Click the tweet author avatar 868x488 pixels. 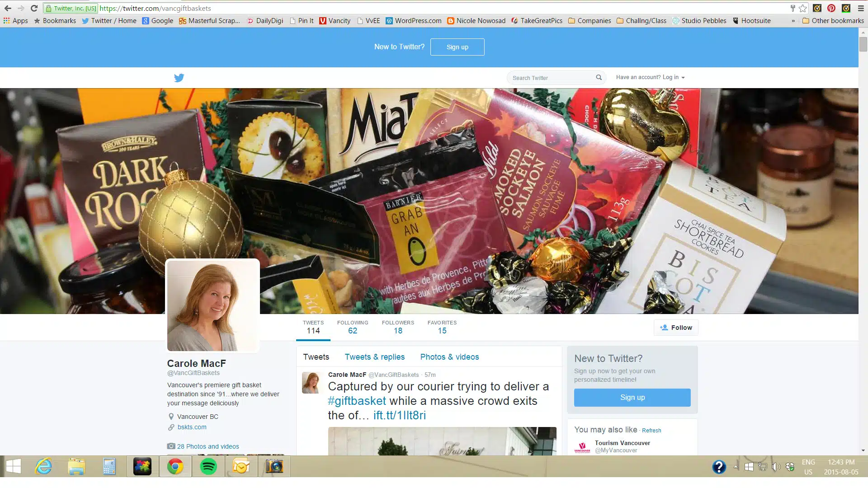point(311,383)
